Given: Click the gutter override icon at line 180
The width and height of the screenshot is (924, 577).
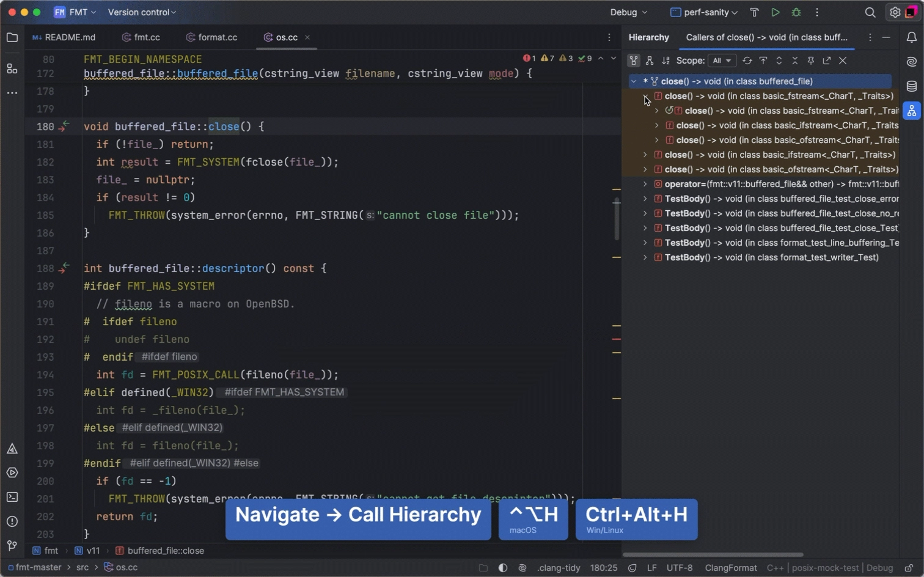Looking at the screenshot, I should (64, 127).
